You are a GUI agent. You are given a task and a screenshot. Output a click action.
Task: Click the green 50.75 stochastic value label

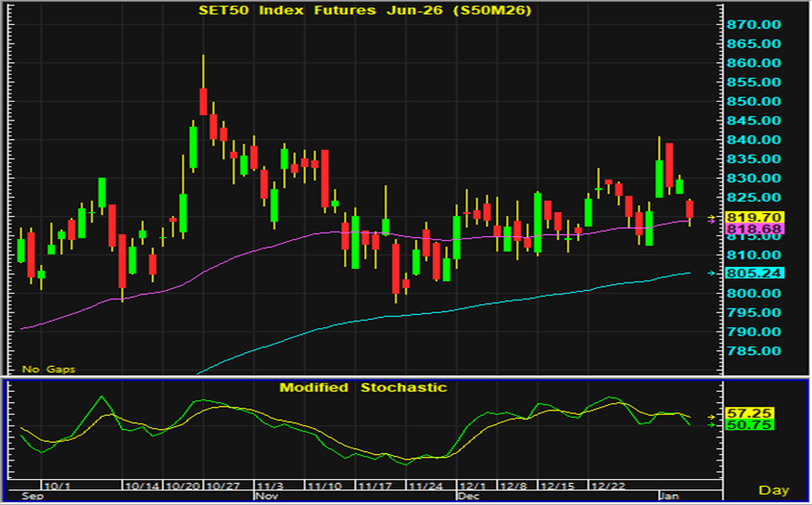(x=739, y=423)
